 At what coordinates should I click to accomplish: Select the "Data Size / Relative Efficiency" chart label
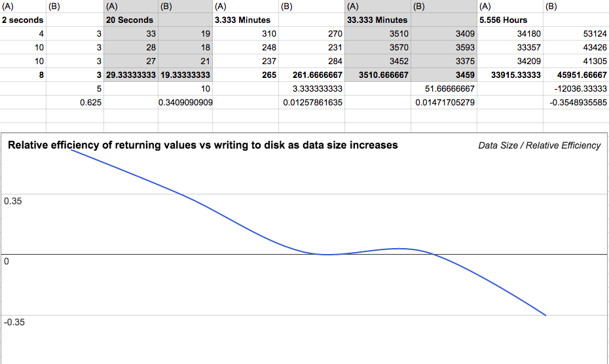(x=539, y=145)
